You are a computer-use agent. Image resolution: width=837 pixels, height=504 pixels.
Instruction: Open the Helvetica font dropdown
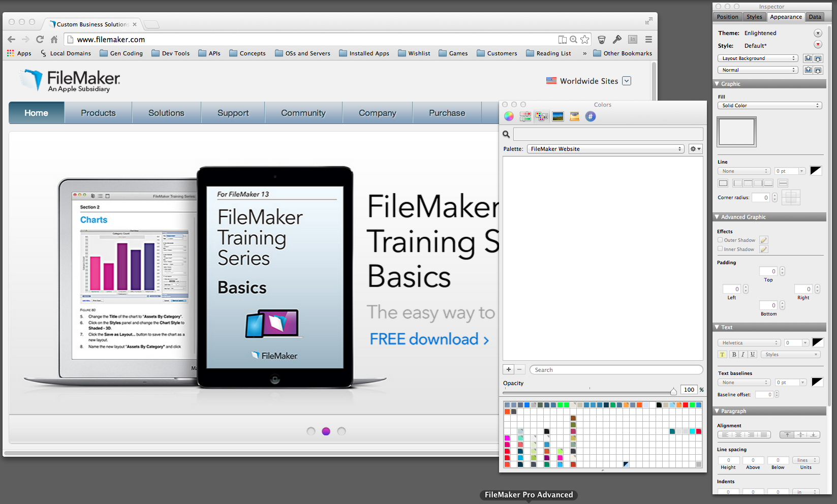[749, 343]
